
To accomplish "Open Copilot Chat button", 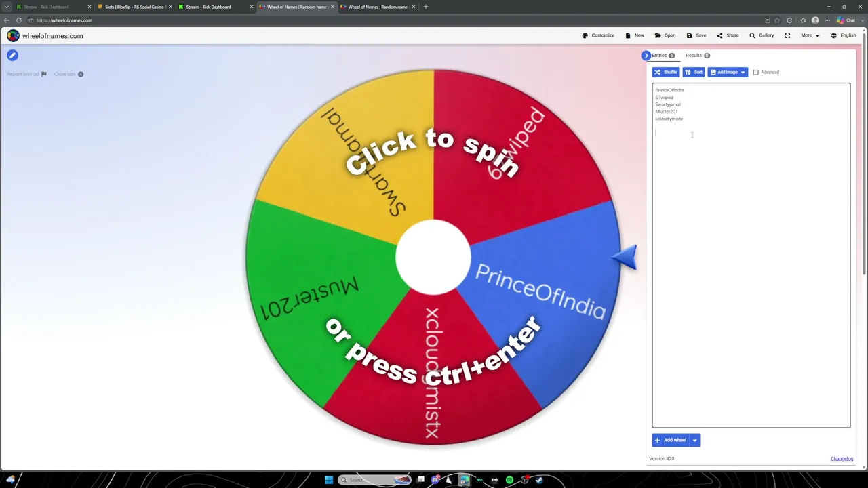I will pyautogui.click(x=846, y=20).
